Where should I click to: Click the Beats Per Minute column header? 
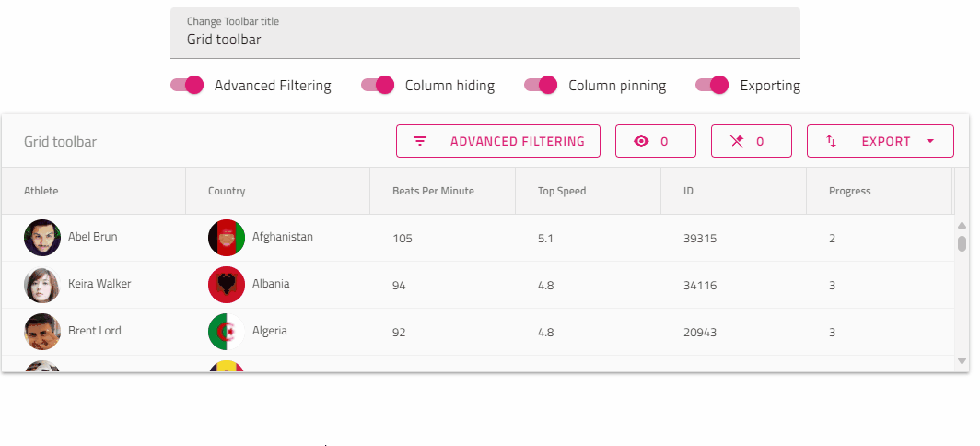pyautogui.click(x=433, y=191)
